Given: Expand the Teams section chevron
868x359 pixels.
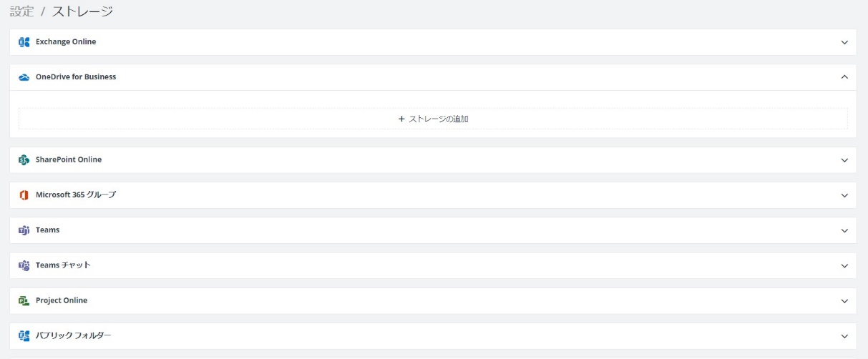Looking at the screenshot, I should [844, 230].
